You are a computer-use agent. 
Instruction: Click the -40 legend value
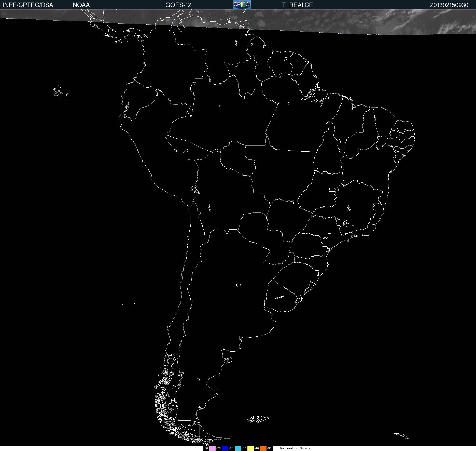click(257, 448)
